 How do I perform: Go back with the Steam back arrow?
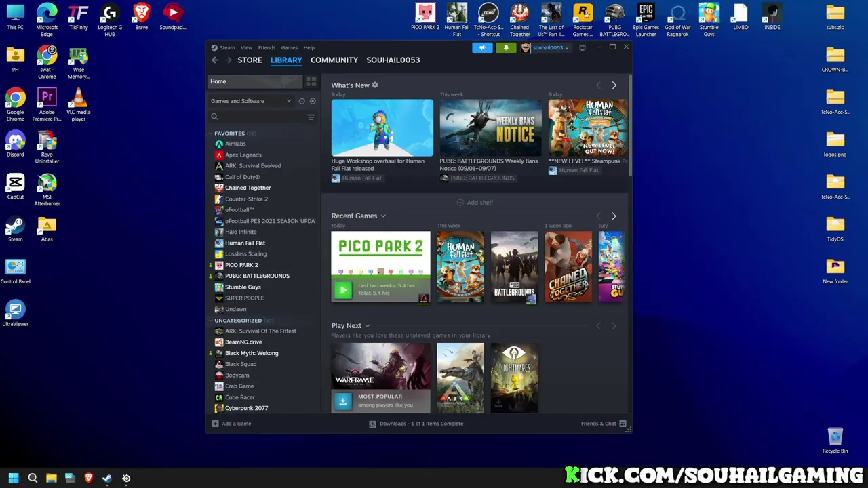pyautogui.click(x=215, y=60)
